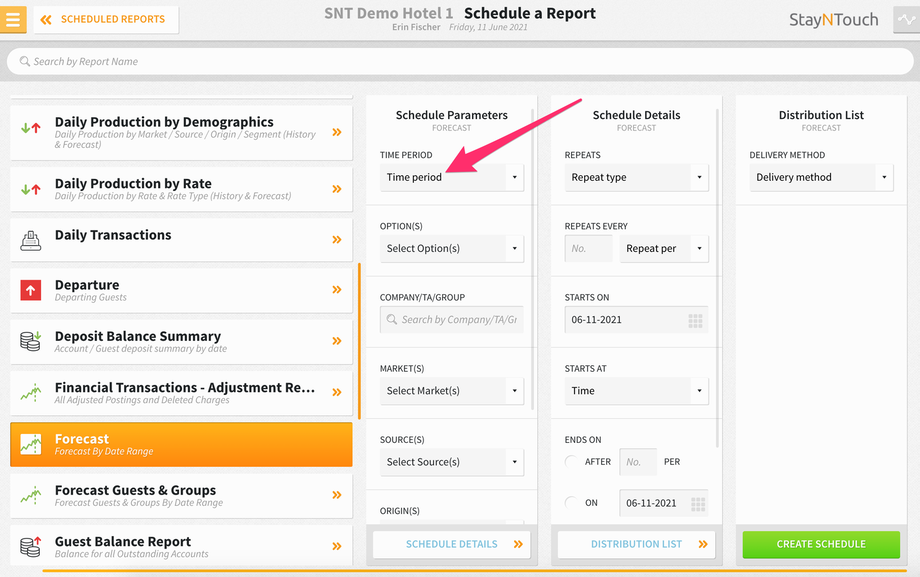The height and width of the screenshot is (577, 920).
Task: Open the Repeat per dropdown
Action: click(x=664, y=248)
